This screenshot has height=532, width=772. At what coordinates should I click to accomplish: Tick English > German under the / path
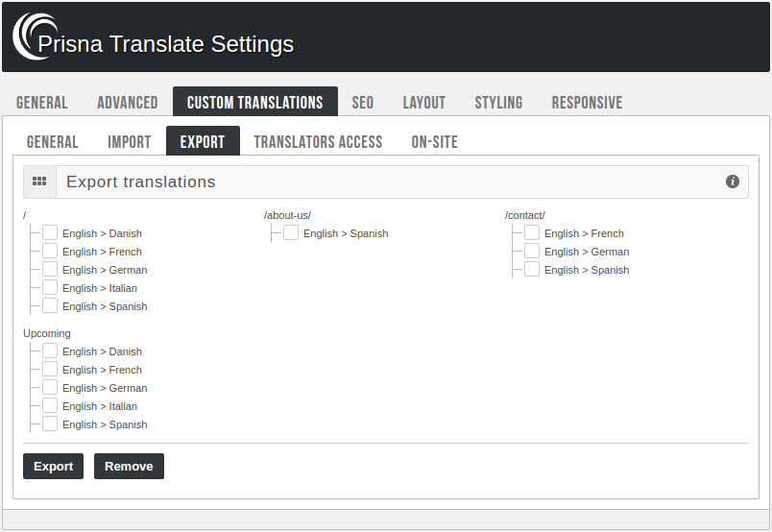tap(50, 269)
